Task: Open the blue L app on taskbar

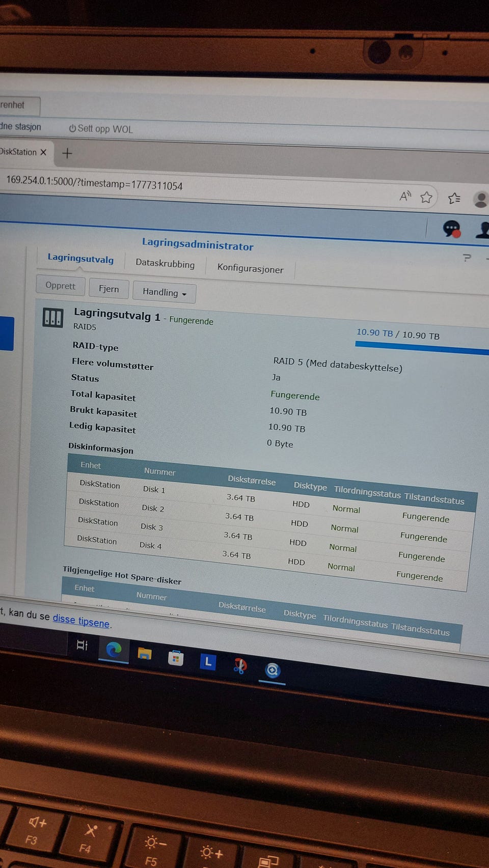Action: 207,662
